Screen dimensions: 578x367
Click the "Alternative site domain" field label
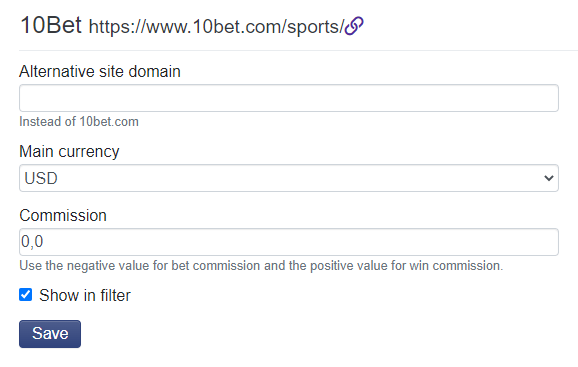[100, 71]
